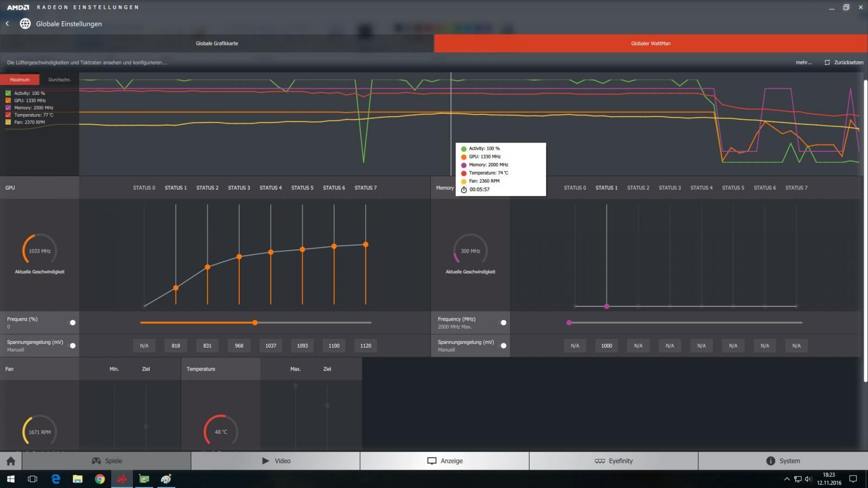This screenshot has height=488, width=868.
Task: Click the GPU Status 2 frequency point
Action: (x=207, y=267)
